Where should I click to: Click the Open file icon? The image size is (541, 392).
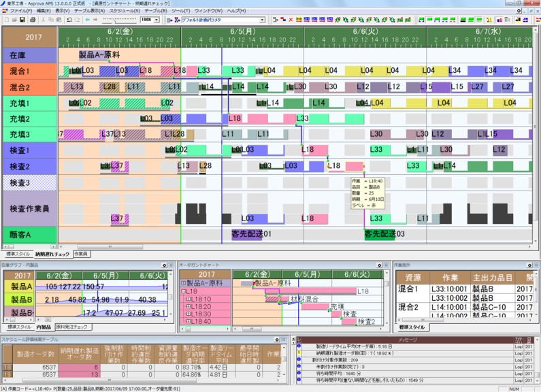pos(13,20)
